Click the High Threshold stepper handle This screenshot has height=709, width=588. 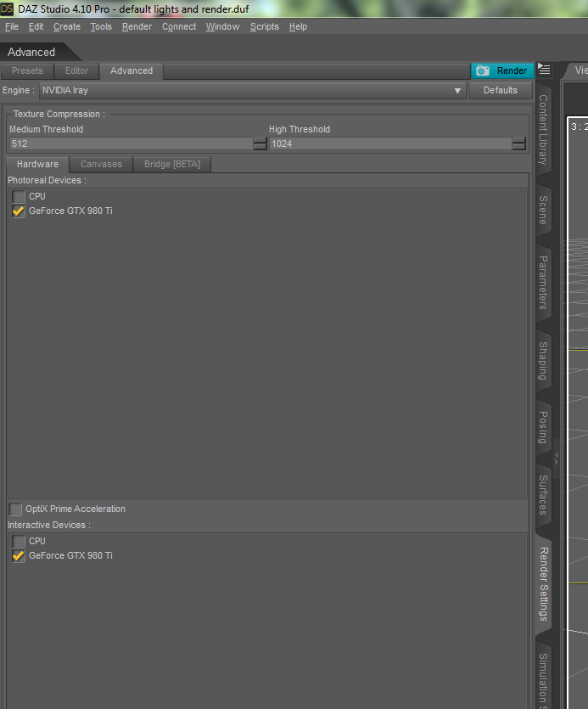coord(519,143)
